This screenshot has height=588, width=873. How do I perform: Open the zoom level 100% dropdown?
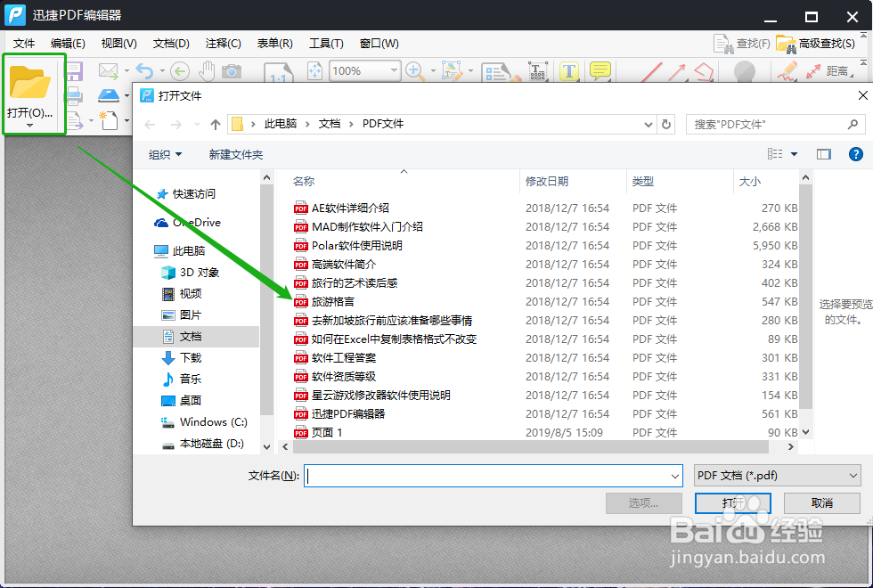(x=394, y=70)
